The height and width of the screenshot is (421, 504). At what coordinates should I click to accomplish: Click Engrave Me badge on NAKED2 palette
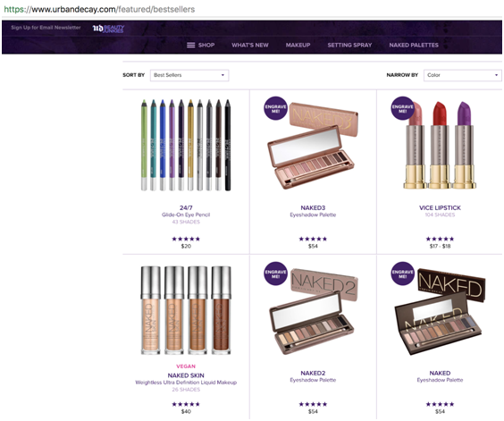coord(275,274)
